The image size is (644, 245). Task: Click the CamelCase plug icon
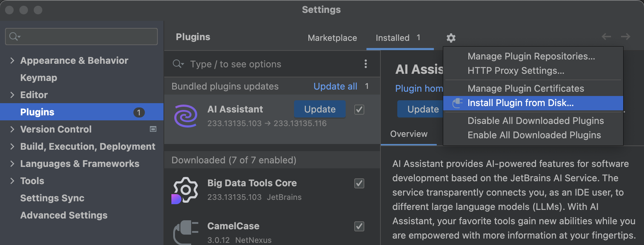(185, 232)
